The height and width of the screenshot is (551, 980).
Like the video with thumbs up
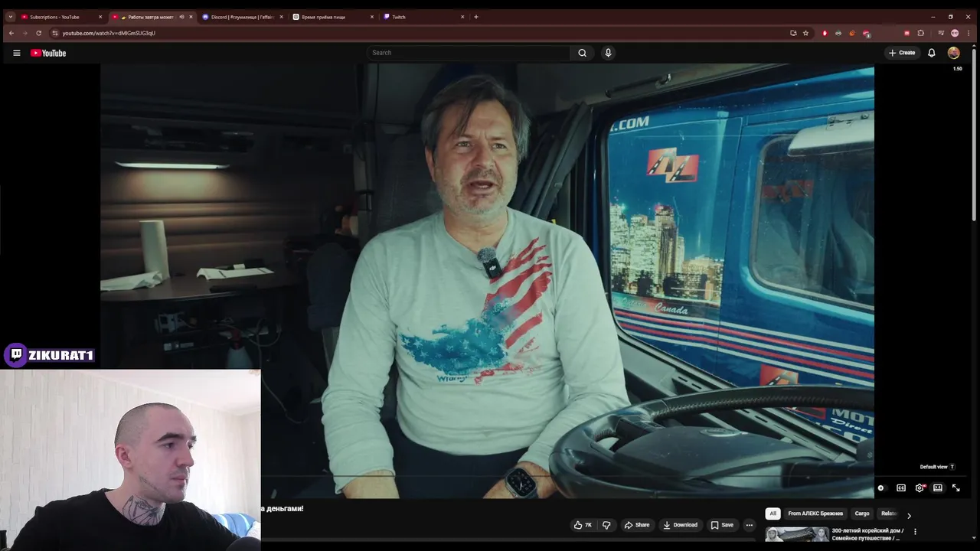coord(583,525)
